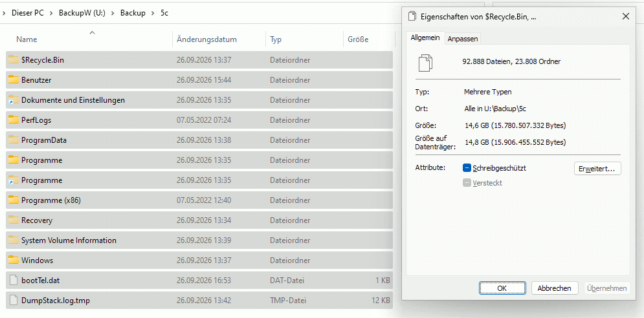644x318 pixels.
Task: Navigate to BackupW (U:) in breadcrumb
Action: point(82,13)
